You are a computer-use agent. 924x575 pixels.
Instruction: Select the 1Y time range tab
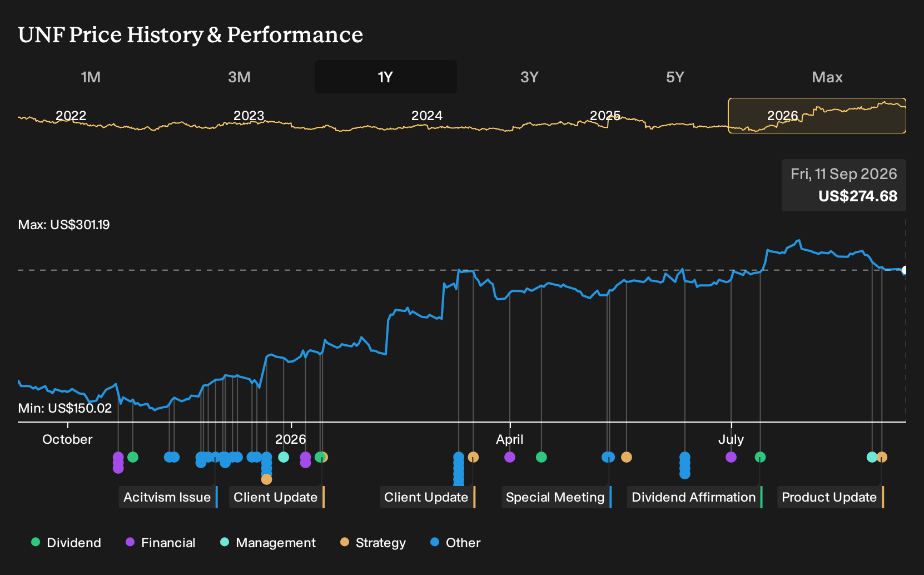click(x=385, y=77)
